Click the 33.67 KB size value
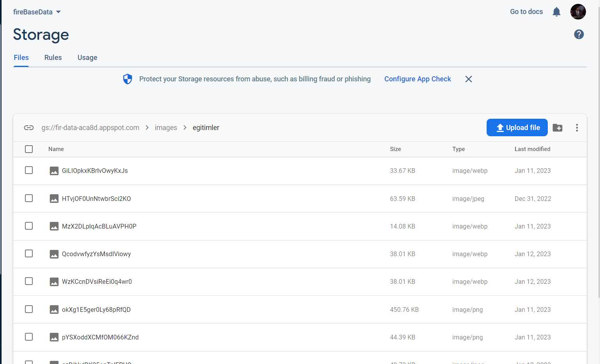600x364 pixels. click(402, 171)
